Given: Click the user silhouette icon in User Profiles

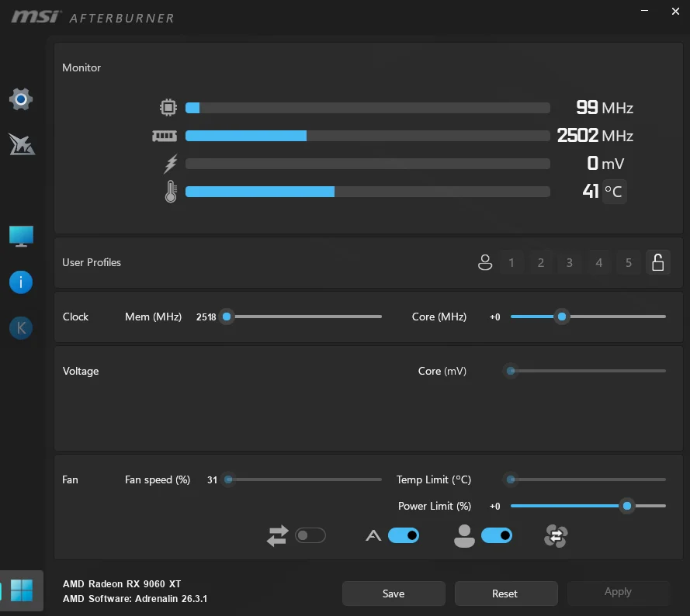Looking at the screenshot, I should coord(485,263).
